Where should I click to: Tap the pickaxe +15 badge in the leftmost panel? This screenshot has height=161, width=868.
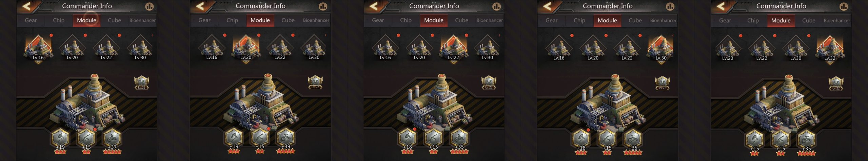click(x=86, y=138)
